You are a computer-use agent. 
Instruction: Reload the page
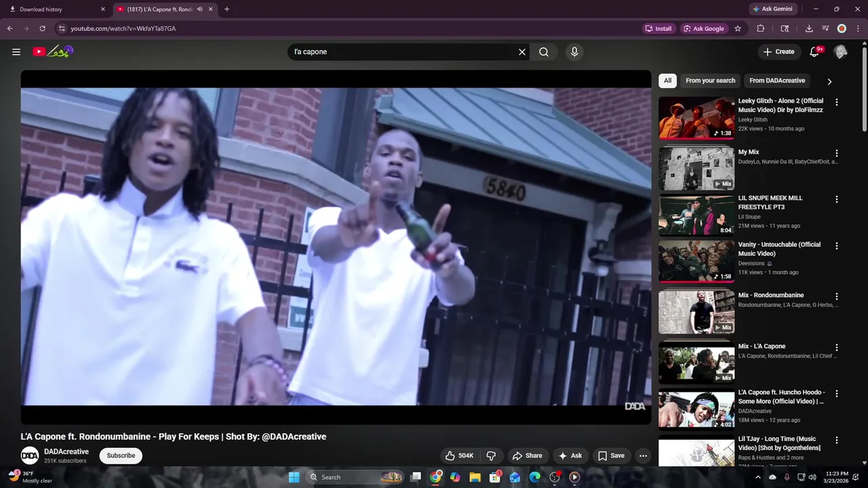click(42, 28)
